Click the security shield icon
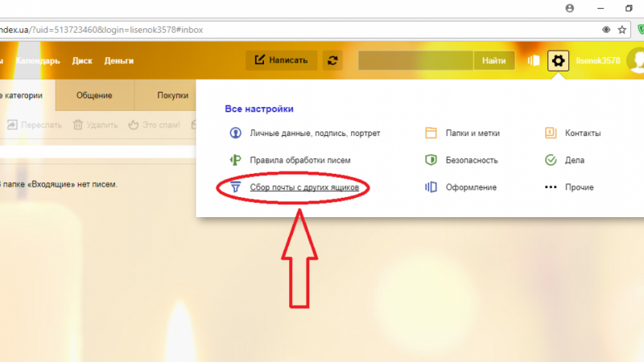This screenshot has width=644, height=362. [431, 160]
